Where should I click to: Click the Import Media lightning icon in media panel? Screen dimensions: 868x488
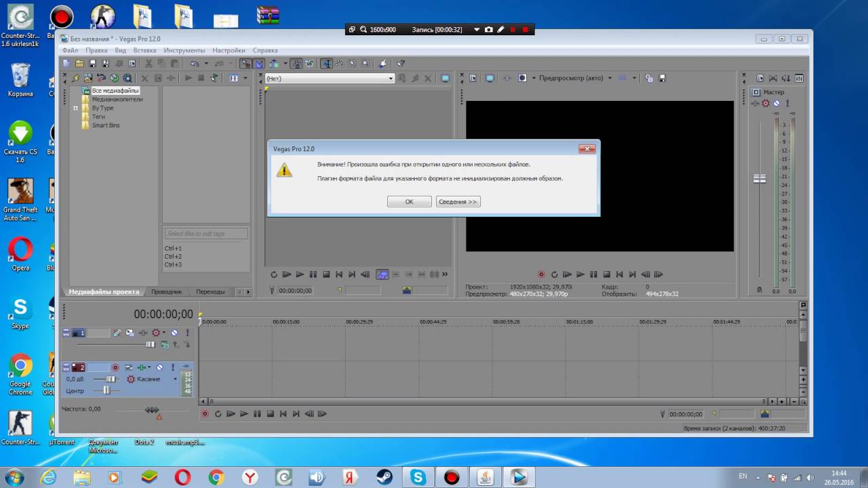coord(76,78)
